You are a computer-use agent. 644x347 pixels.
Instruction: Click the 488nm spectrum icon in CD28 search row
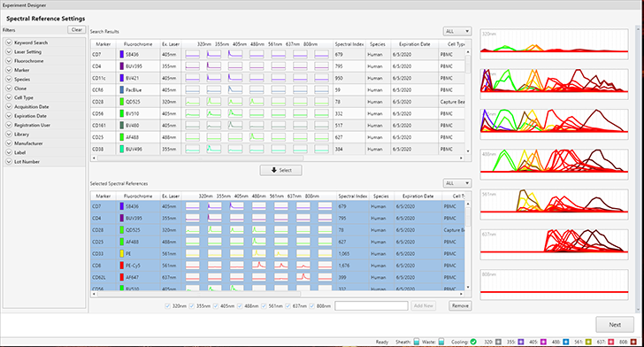tap(257, 102)
